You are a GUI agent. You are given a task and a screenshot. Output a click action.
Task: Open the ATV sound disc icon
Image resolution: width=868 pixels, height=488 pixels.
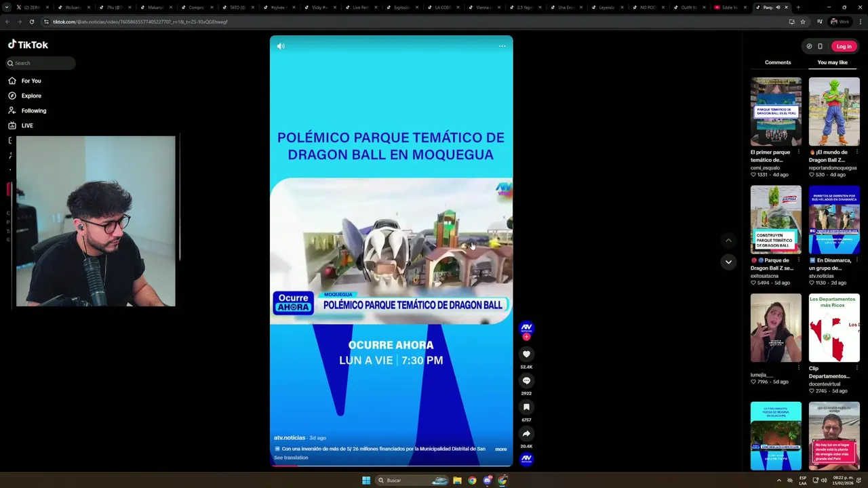(x=526, y=459)
